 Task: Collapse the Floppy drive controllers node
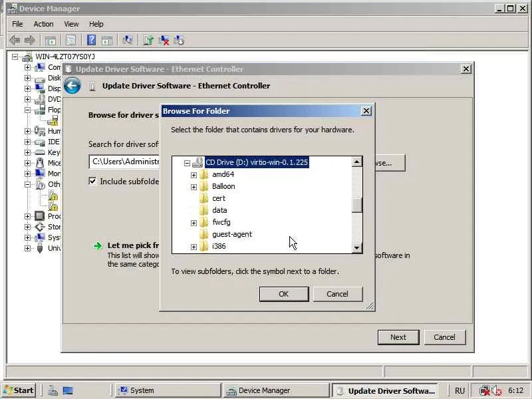tap(27, 110)
